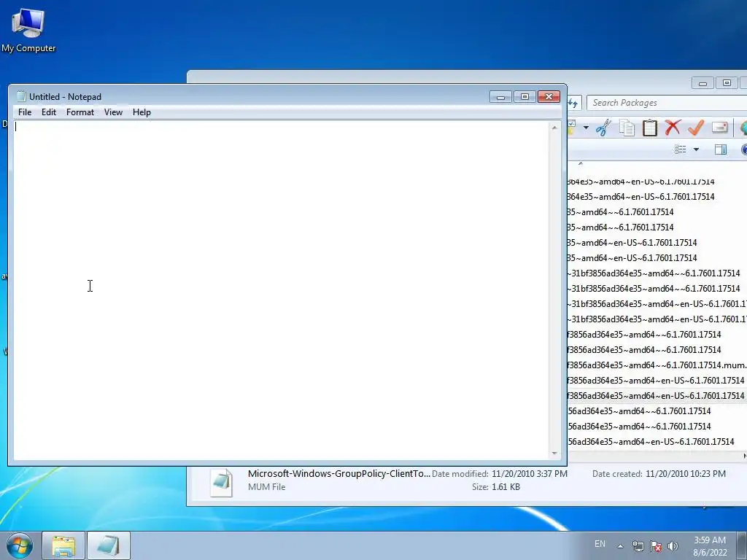Click the column sort chevron above file list
Image resolution: width=747 pixels, height=560 pixels.
pyautogui.click(x=580, y=164)
